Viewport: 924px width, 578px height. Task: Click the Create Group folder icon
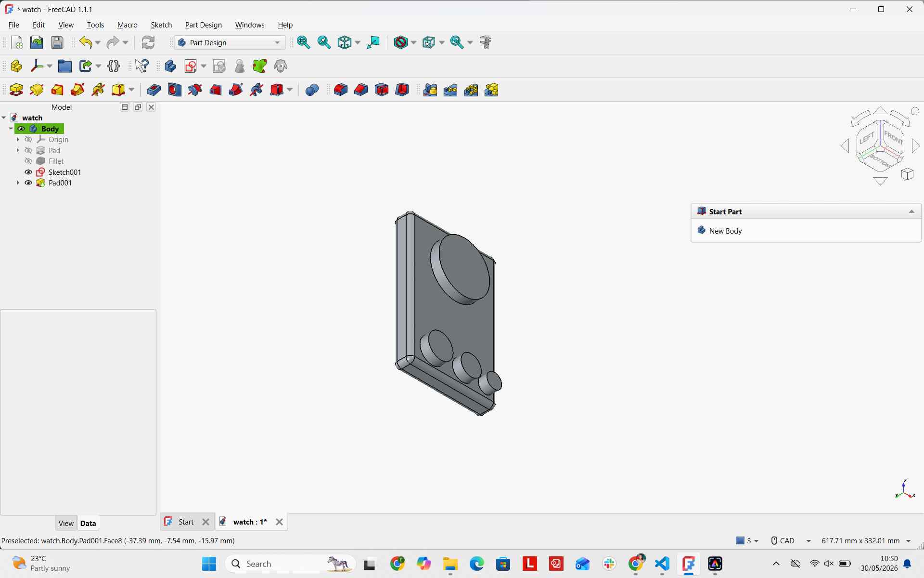click(x=65, y=66)
